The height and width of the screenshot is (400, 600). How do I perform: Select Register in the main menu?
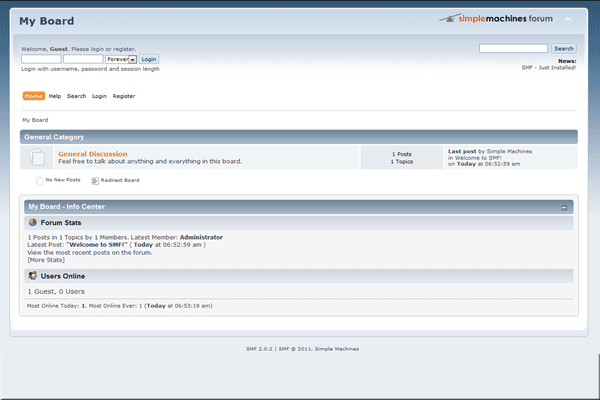[124, 96]
